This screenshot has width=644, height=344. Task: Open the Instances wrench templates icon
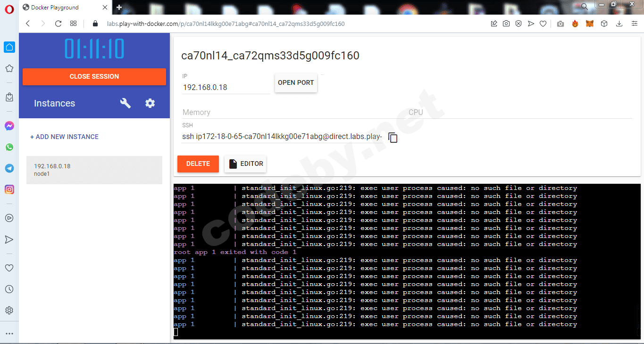[125, 103]
